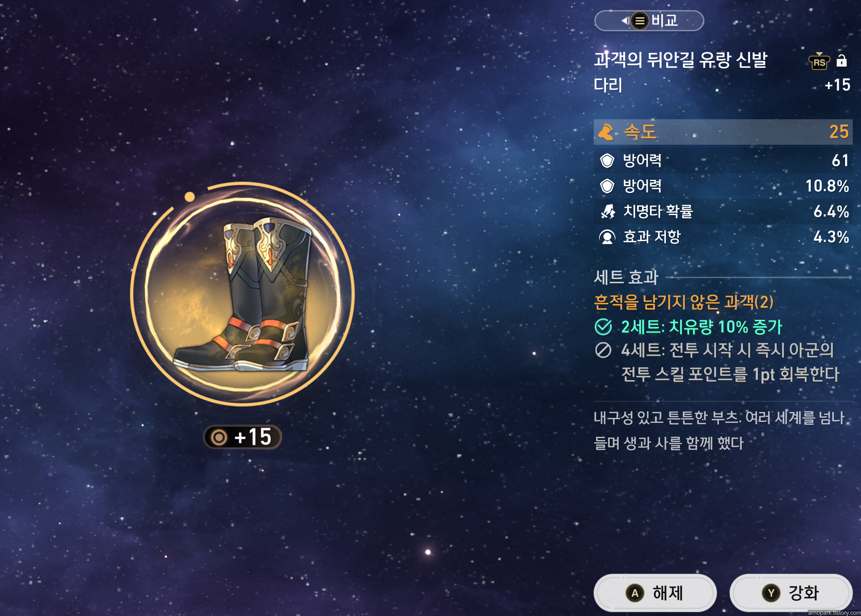Viewport: 861px width, 616px height.
Task: Click the speed stat icon beside 속도
Action: click(606, 132)
